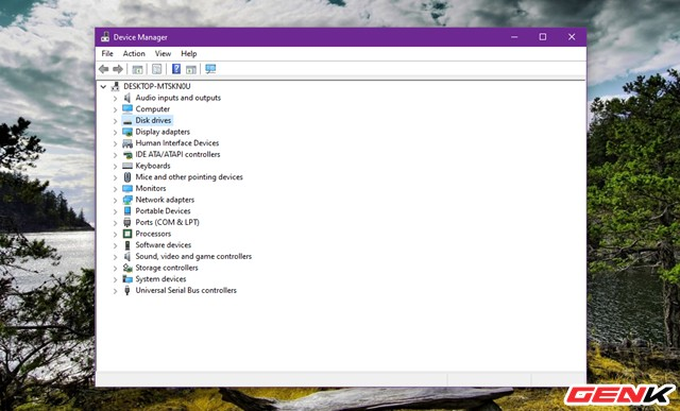Image resolution: width=680 pixels, height=411 pixels.
Task: Select the DESKTOP-MTSKN0U computer name
Action: [x=157, y=86]
